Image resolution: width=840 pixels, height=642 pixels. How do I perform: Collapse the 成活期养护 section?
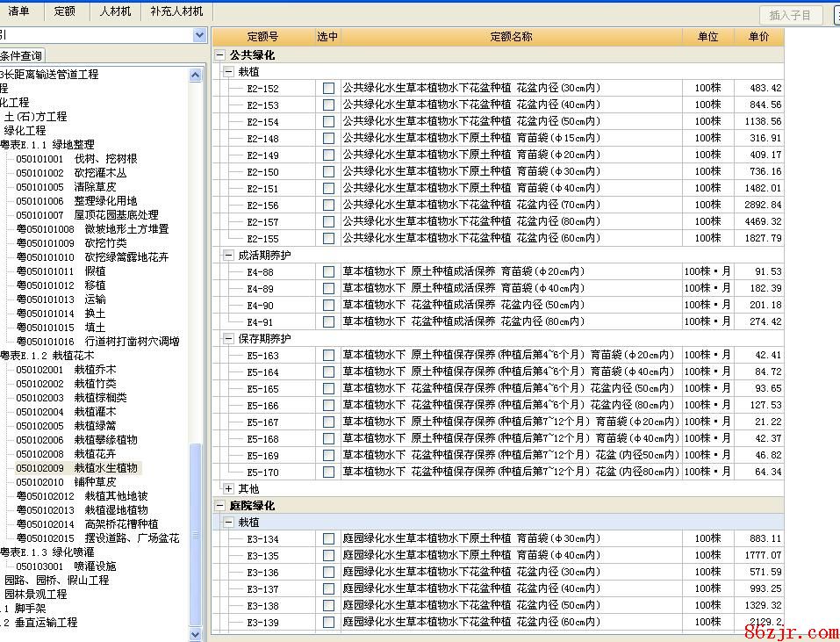(229, 255)
